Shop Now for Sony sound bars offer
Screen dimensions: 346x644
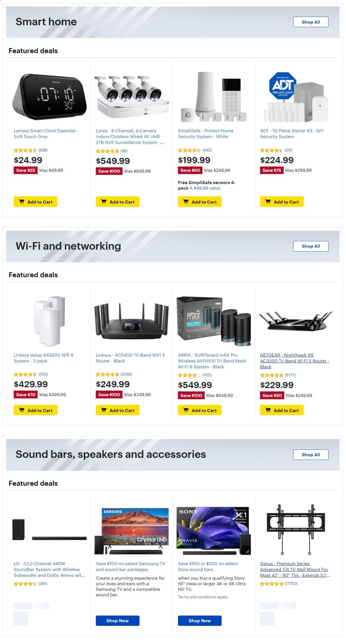tap(200, 621)
